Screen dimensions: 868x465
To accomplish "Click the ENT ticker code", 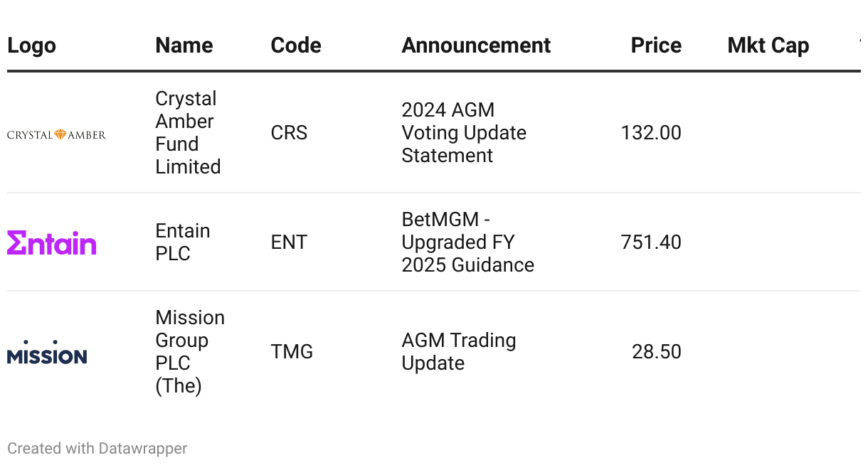I will coord(289,242).
